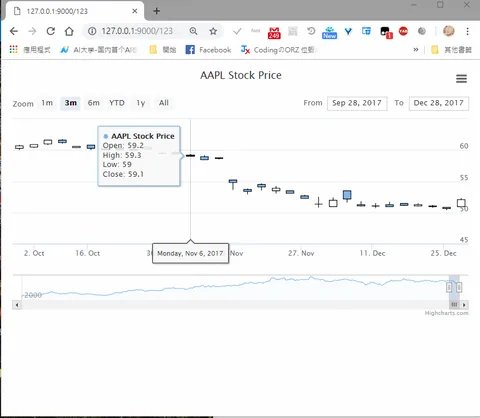Open the other bookmarks folder
This screenshot has height=418, width=480.
[x=452, y=50]
